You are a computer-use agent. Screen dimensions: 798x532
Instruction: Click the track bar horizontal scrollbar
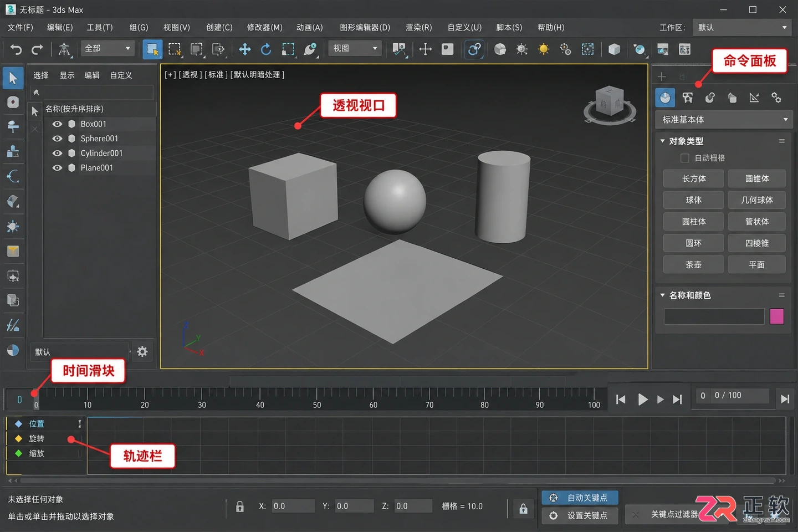(x=397, y=480)
